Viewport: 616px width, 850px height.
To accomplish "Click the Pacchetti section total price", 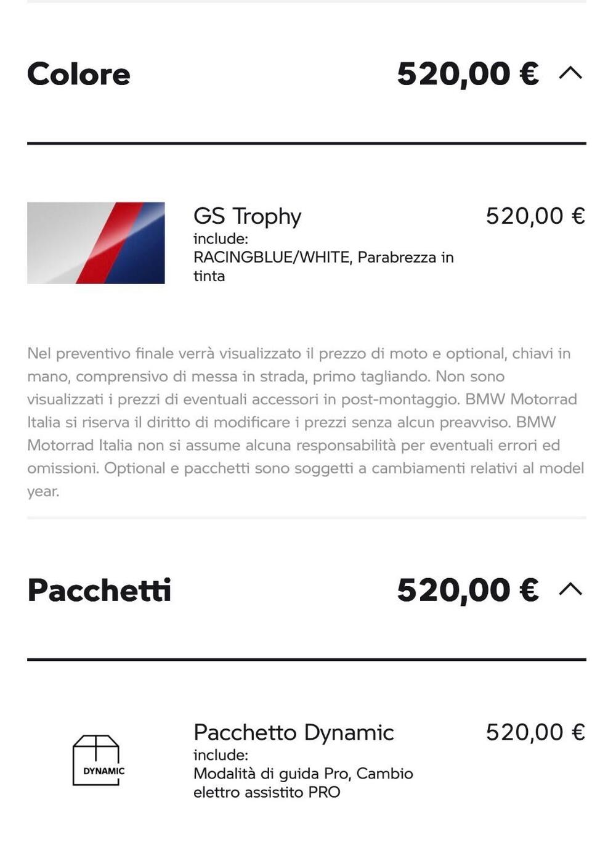I will (468, 590).
